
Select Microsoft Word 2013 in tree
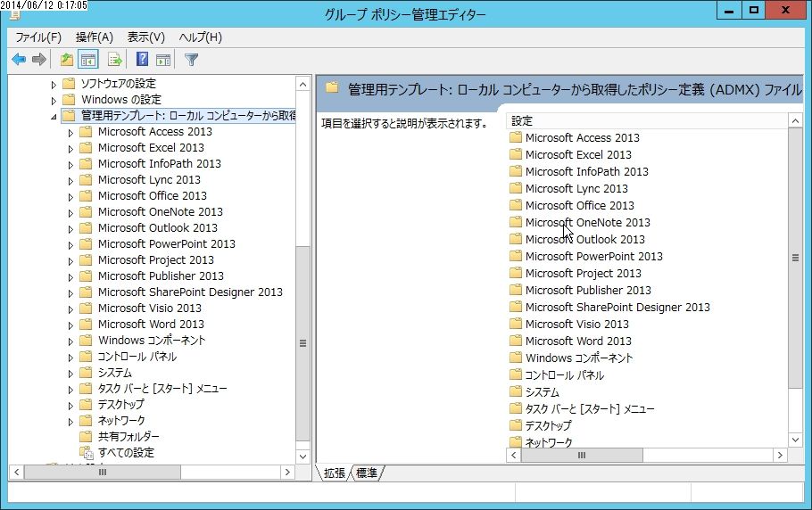tap(151, 324)
